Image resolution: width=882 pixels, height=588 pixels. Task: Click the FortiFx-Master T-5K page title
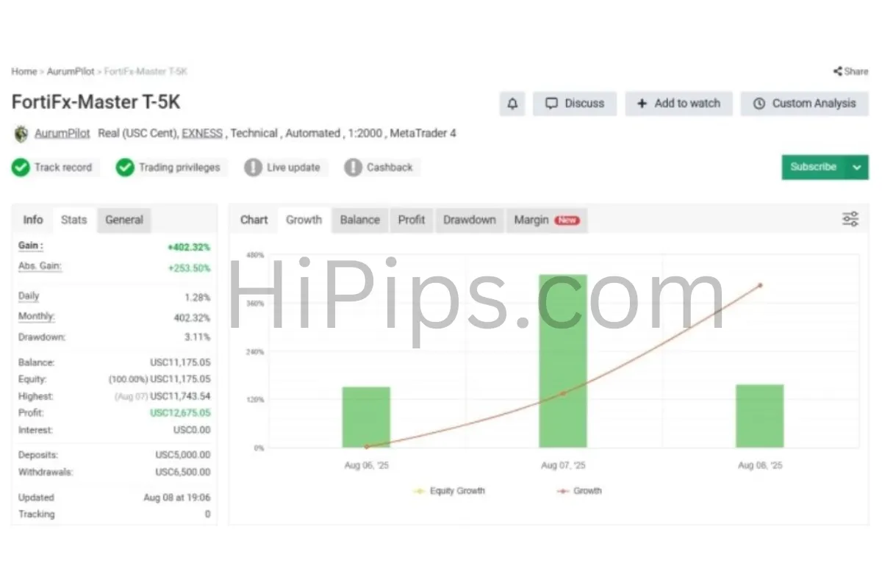(96, 101)
